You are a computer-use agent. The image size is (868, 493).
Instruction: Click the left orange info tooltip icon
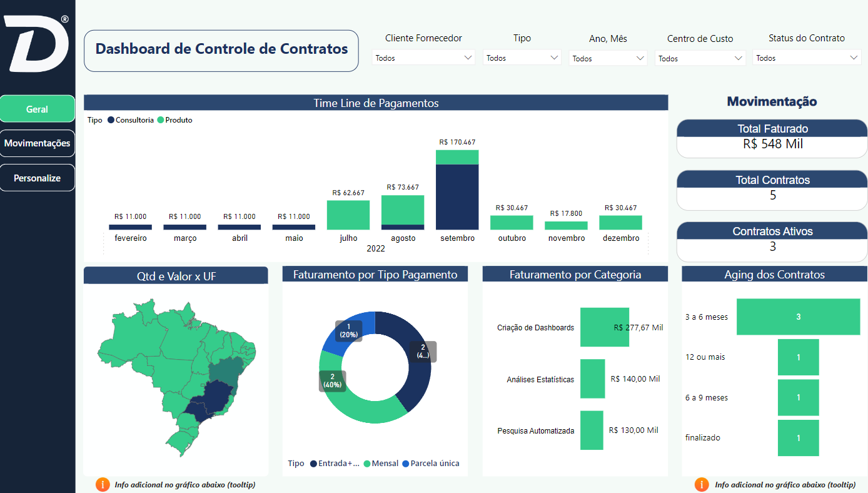click(103, 484)
